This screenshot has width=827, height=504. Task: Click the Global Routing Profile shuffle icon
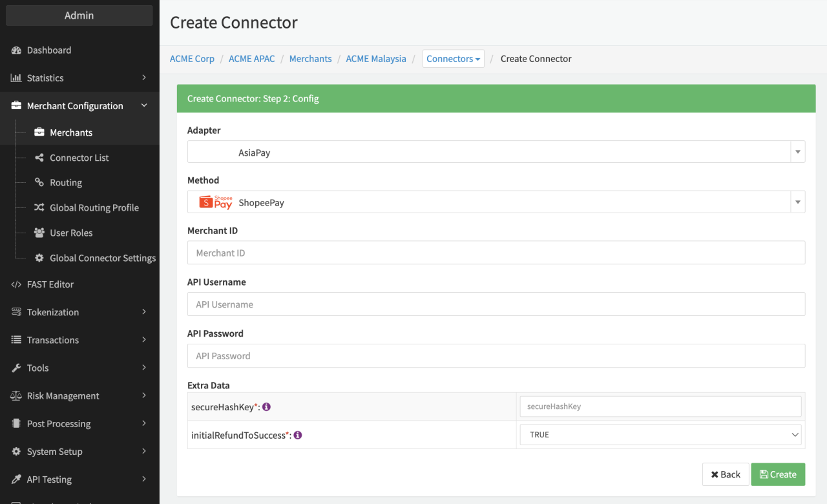(x=39, y=207)
